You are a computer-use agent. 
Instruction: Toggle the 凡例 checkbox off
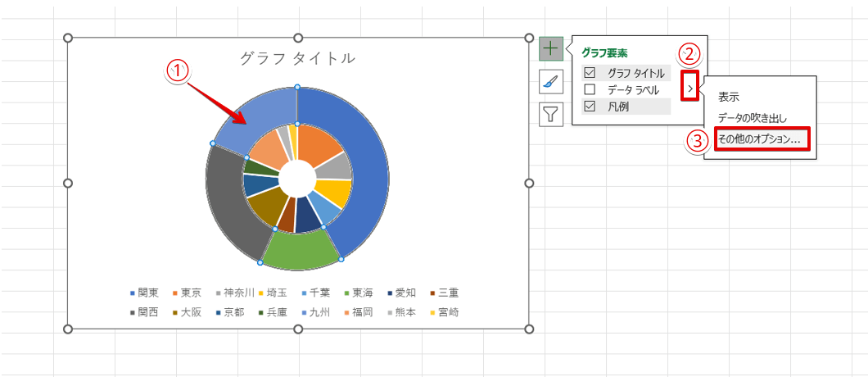[x=590, y=107]
